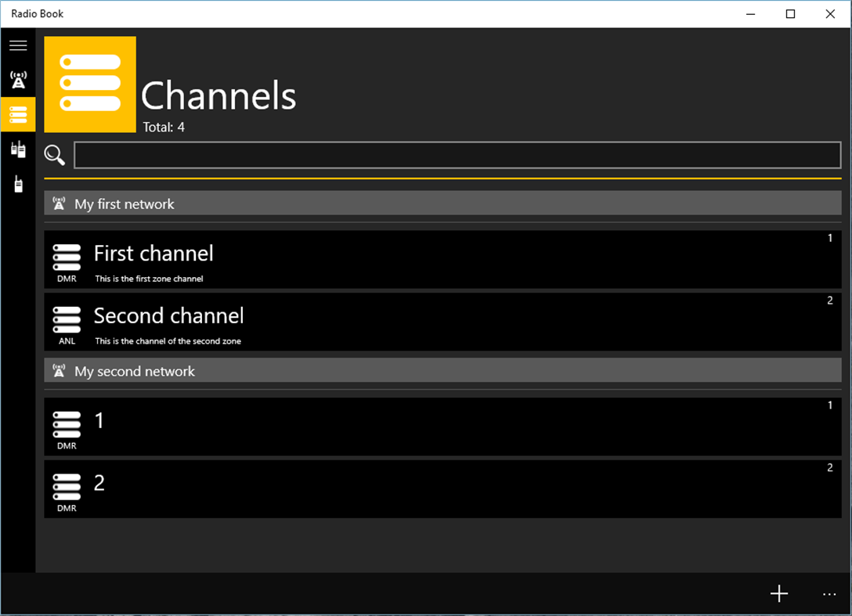Open more options with the ellipsis button
Viewport: 852px width, 616px height.
829,593
